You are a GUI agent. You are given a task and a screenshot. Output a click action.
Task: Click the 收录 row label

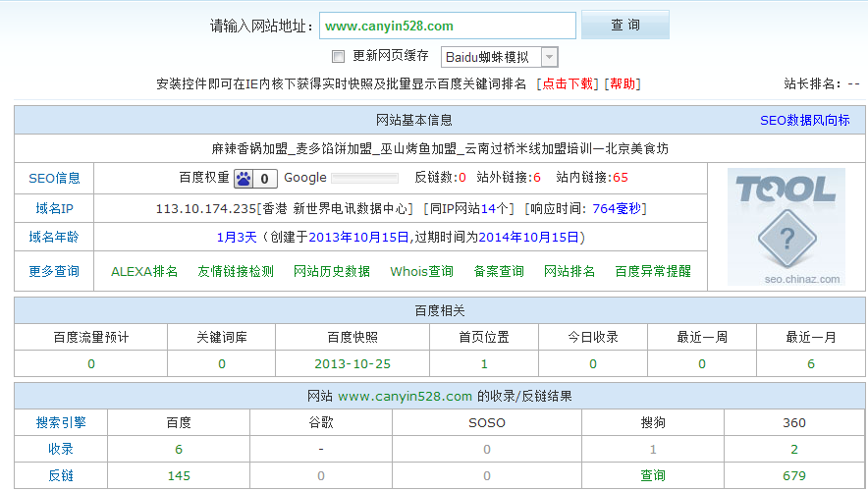click(61, 450)
